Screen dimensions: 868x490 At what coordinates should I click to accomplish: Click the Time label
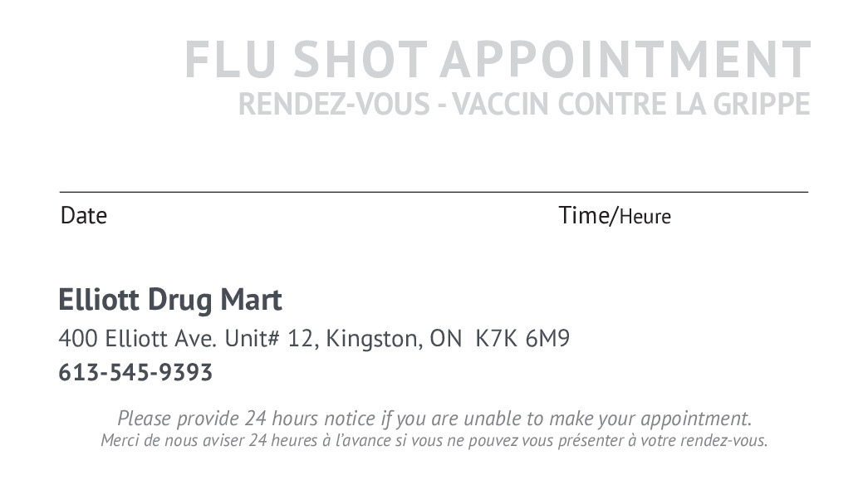pyautogui.click(x=584, y=215)
